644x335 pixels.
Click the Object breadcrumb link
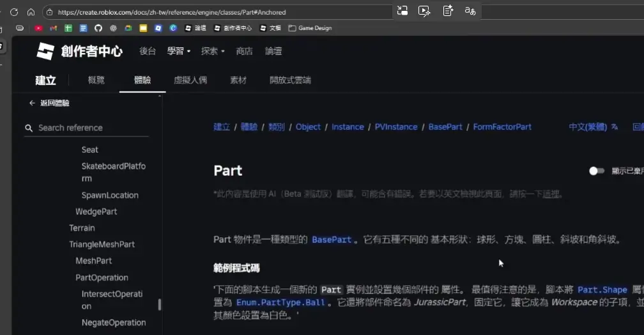pyautogui.click(x=308, y=127)
